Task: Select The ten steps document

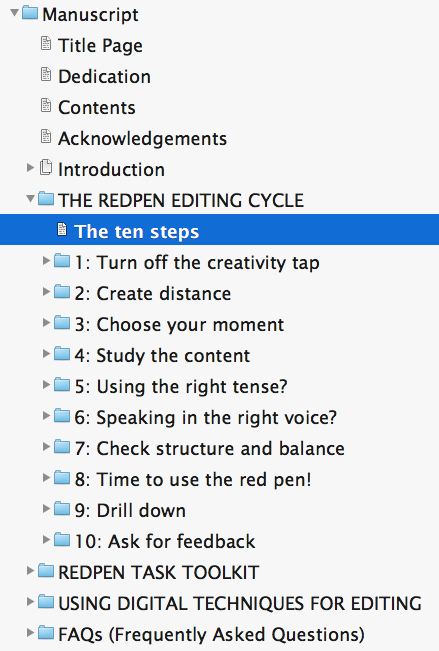Action: [x=219, y=230]
